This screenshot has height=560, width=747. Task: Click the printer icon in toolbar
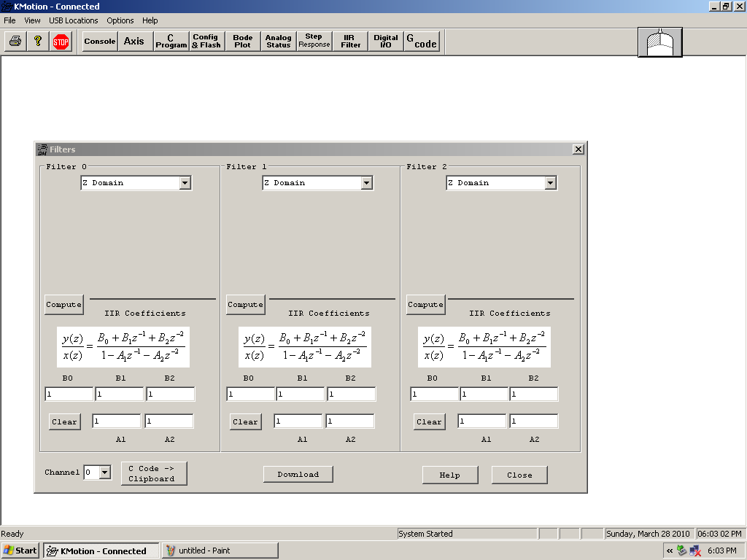click(15, 42)
